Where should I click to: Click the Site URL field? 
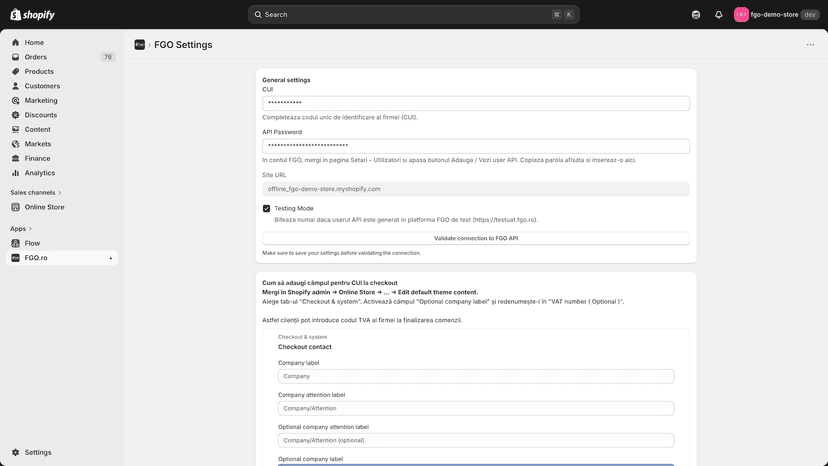tap(476, 189)
